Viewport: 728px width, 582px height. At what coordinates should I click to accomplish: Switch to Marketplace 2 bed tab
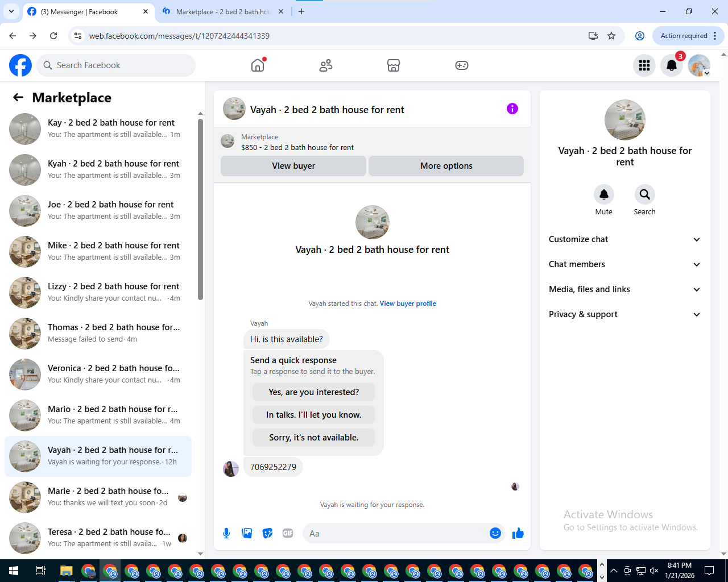click(222, 11)
